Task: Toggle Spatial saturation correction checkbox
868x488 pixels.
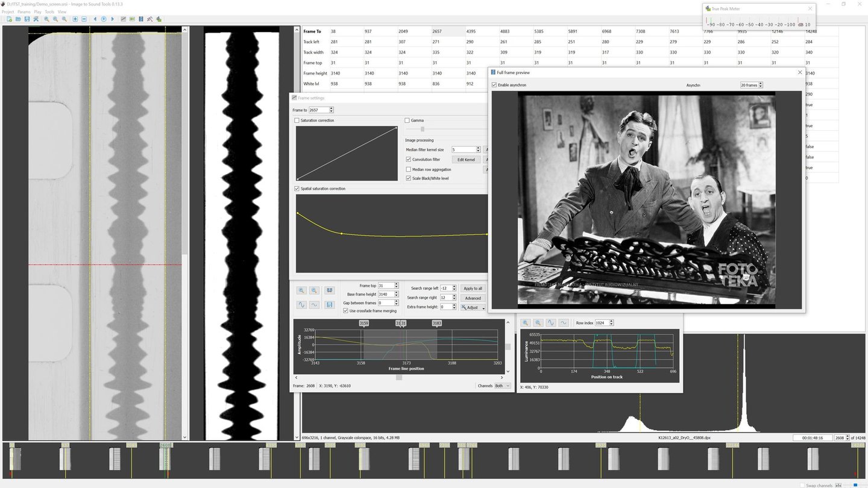Action: click(297, 189)
